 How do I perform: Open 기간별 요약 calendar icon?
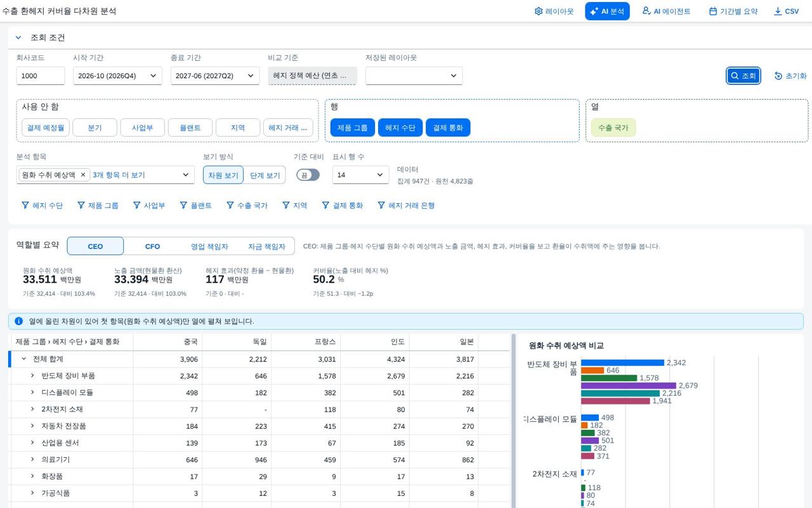pyautogui.click(x=733, y=11)
